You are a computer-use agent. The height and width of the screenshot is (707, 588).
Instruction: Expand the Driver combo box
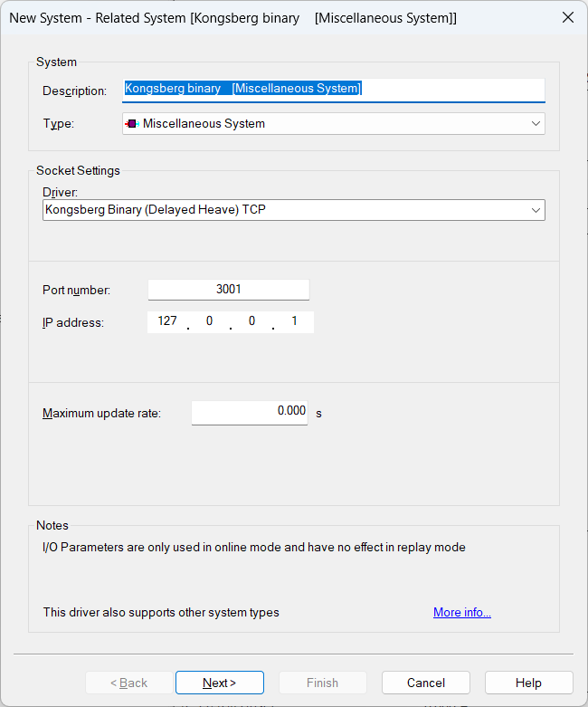tap(536, 210)
